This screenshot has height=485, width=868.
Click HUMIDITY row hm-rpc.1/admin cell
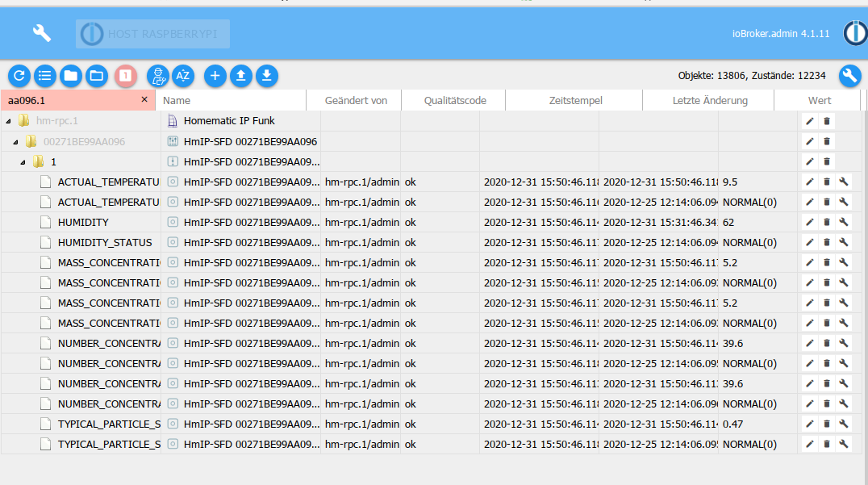pyautogui.click(x=362, y=223)
